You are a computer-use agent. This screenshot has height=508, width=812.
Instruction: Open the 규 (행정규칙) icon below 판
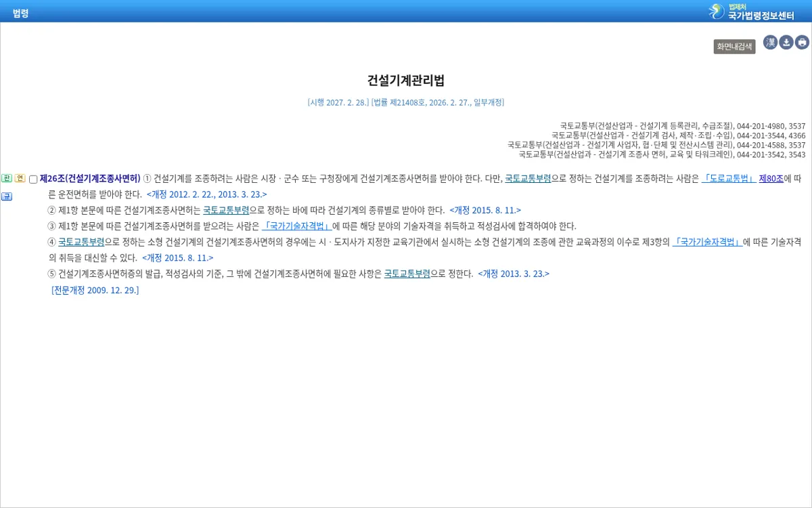pos(6,196)
